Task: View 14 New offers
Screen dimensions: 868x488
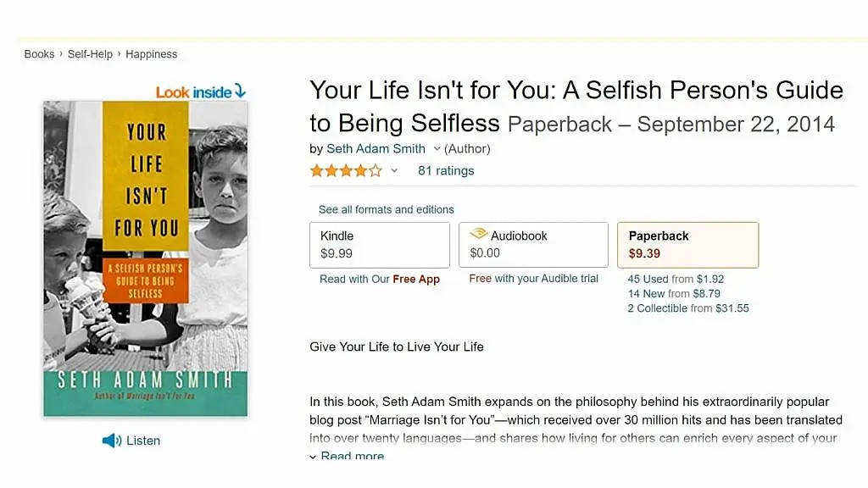Action: (648, 294)
